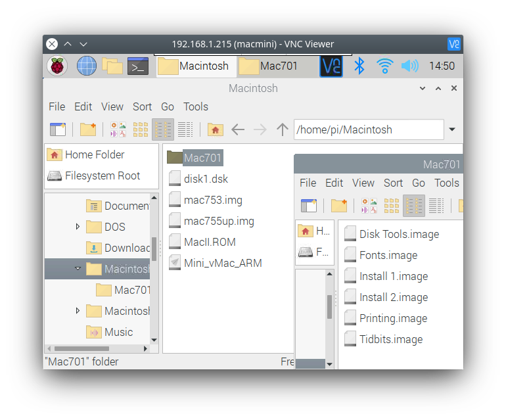Navigate up to the parent folder

point(283,129)
